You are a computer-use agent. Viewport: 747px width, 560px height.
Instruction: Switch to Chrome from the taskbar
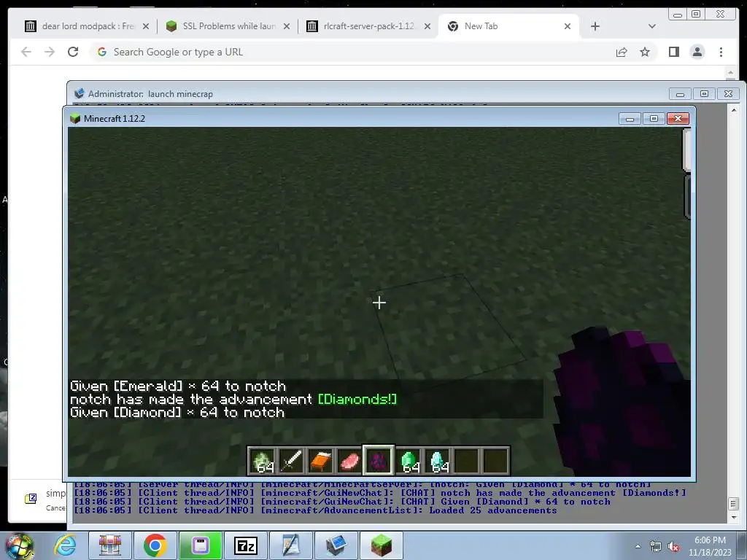click(x=155, y=545)
